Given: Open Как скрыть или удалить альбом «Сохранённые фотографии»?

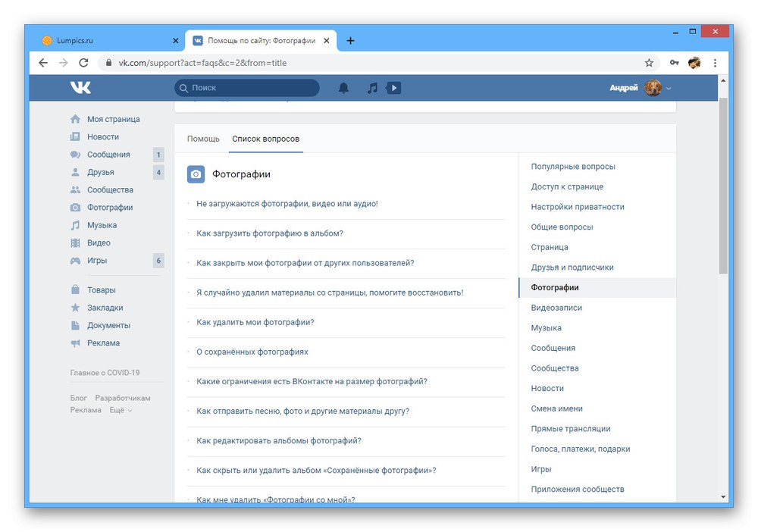Looking at the screenshot, I should pyautogui.click(x=316, y=471).
